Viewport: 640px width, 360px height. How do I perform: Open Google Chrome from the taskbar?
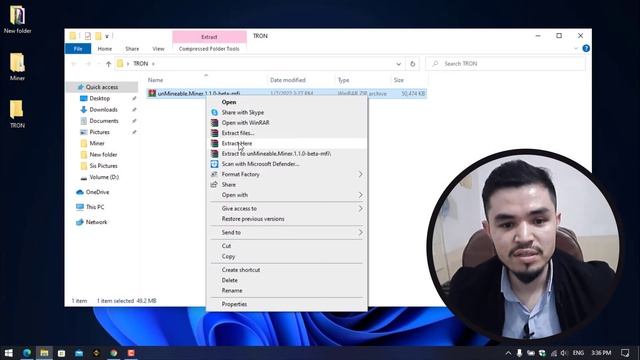[x=114, y=353]
